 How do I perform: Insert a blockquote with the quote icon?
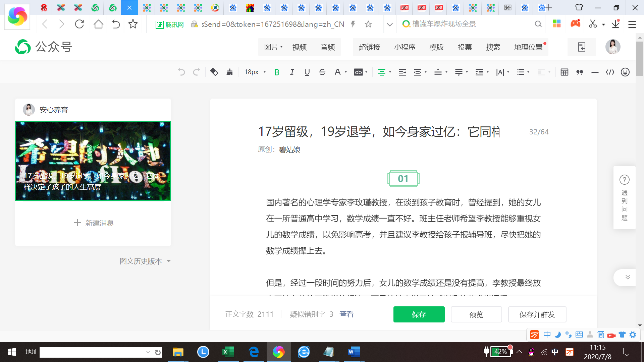[x=580, y=72]
